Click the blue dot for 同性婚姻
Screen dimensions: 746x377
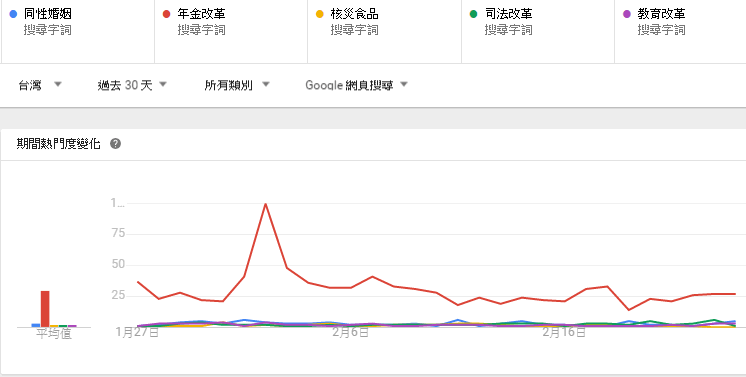(13, 14)
